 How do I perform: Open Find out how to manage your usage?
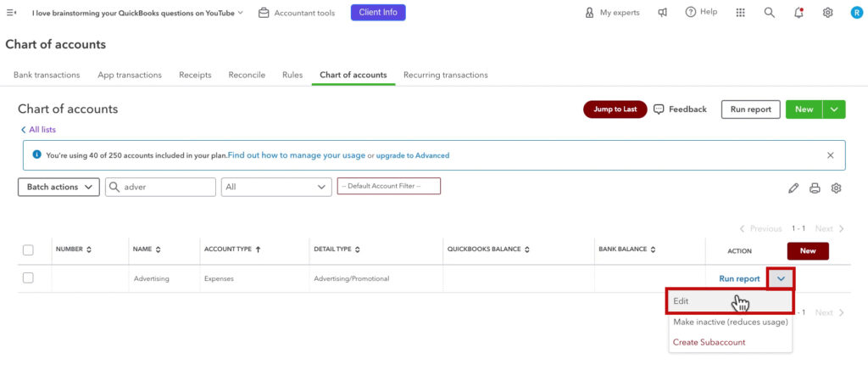click(297, 155)
